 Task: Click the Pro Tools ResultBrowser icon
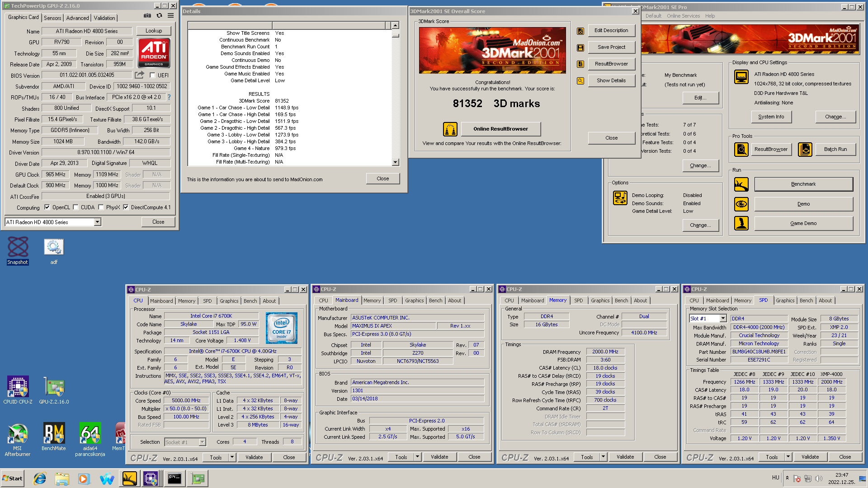741,149
